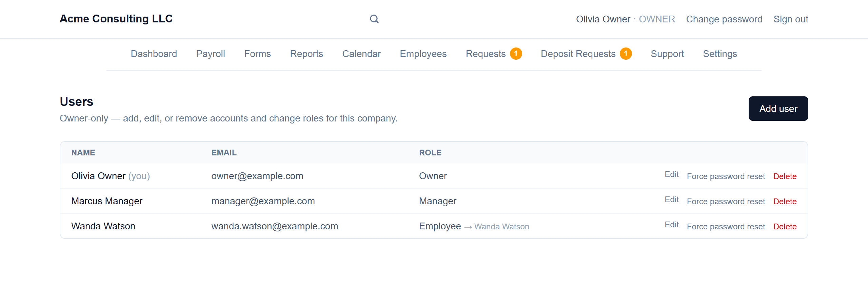Sign out of the account

click(791, 19)
